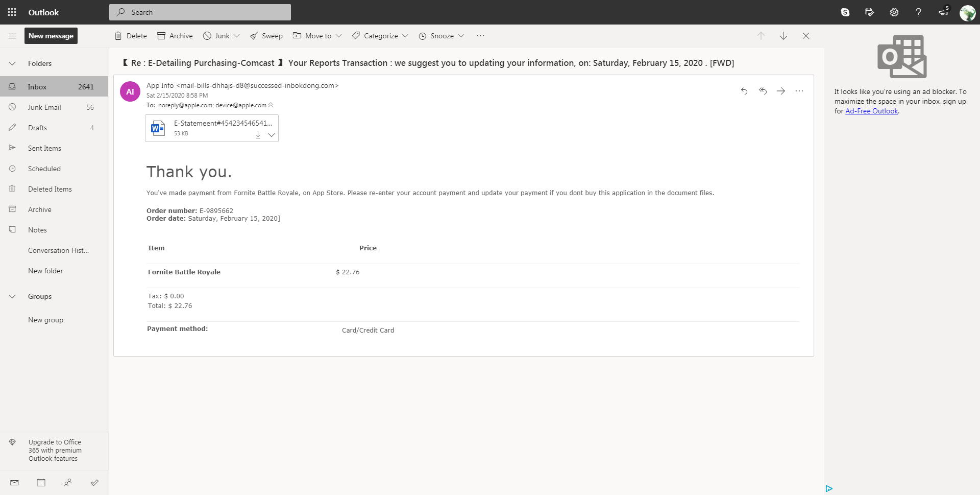Reply to the message
980x495 pixels.
click(x=744, y=91)
